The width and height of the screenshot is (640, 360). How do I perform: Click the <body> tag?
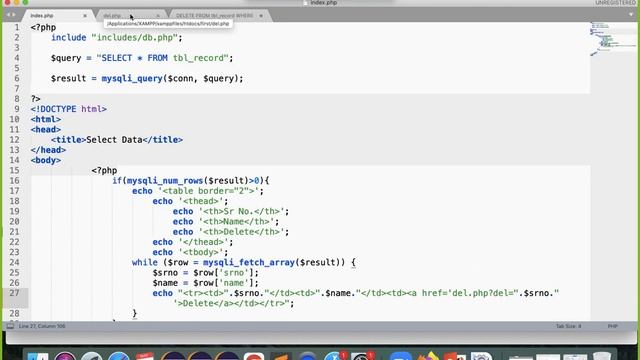pyautogui.click(x=46, y=160)
